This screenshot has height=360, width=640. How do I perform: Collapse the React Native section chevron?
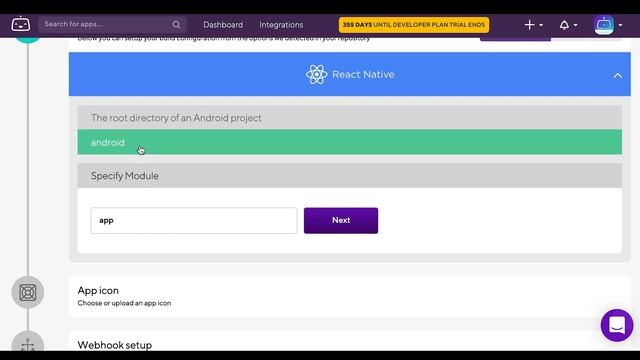click(x=617, y=76)
